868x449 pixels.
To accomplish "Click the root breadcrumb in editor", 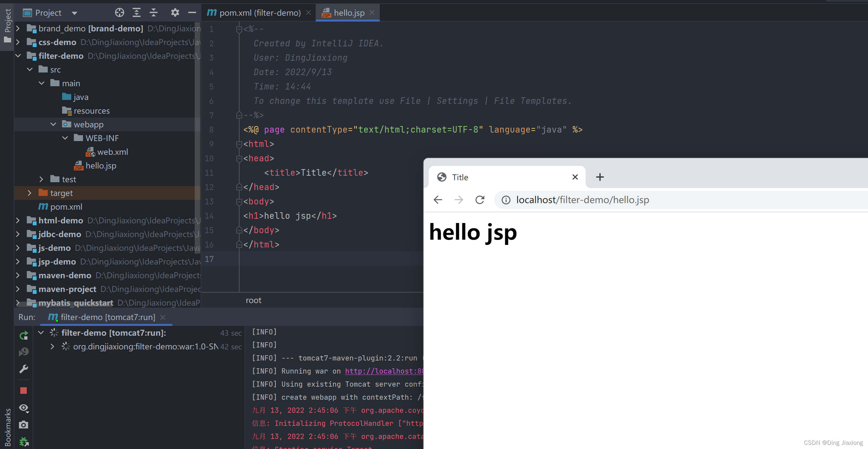I will coord(254,300).
